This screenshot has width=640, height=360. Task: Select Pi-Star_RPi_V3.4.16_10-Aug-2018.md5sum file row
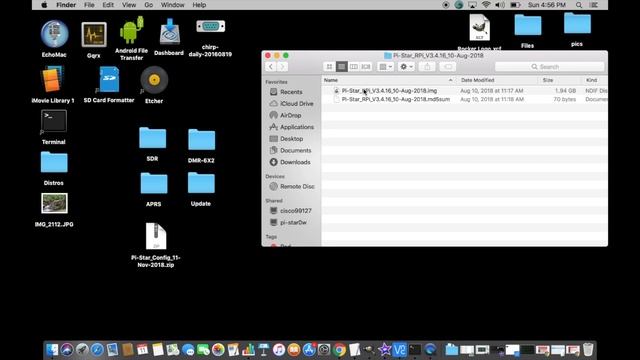tap(464, 99)
